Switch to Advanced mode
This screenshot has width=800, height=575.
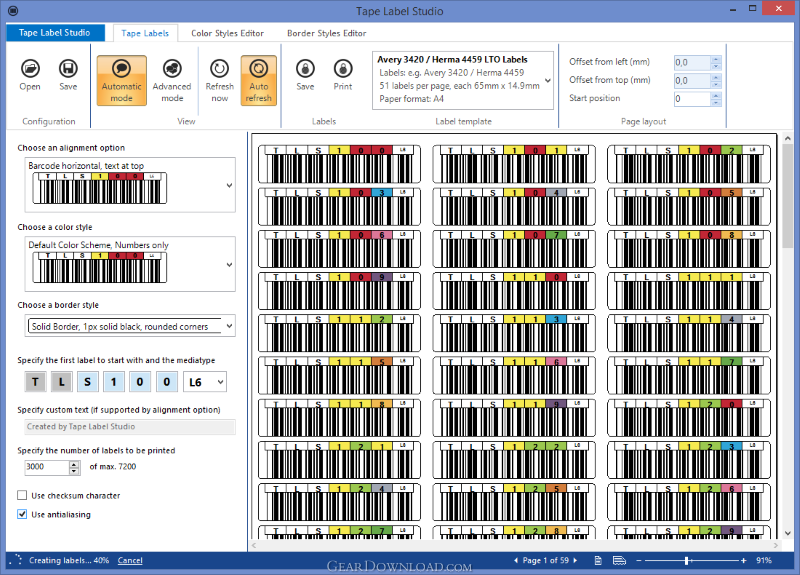tap(172, 81)
